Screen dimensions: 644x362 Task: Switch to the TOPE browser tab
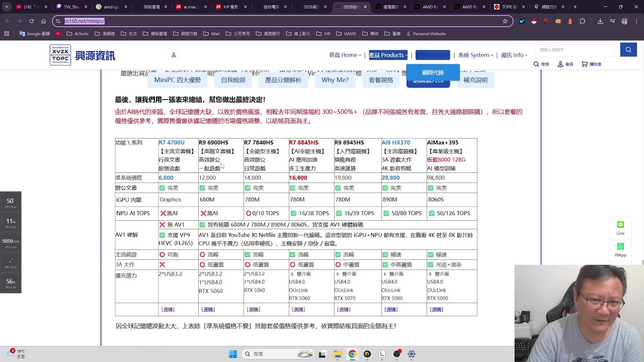click(509, 7)
